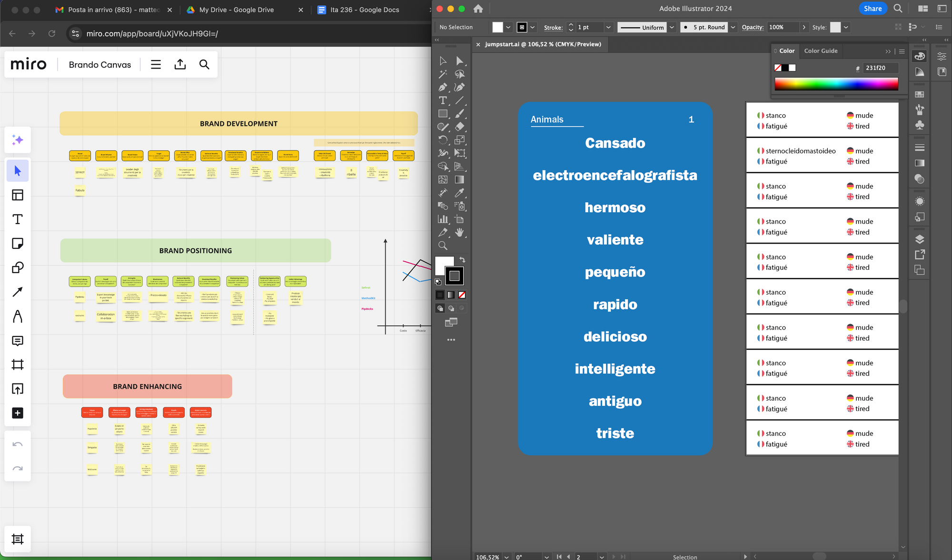The height and width of the screenshot is (560, 952).
Task: Go to Illustrator home screen
Action: [x=478, y=9]
